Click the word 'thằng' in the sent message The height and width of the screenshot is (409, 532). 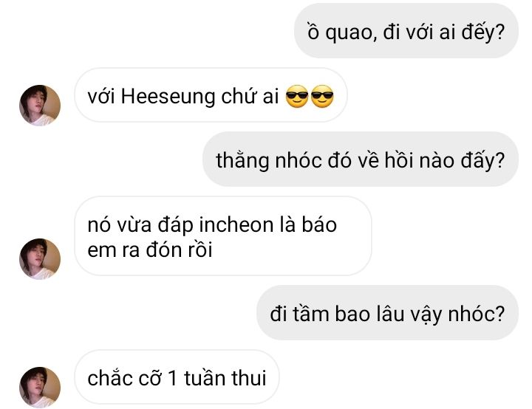242,161
